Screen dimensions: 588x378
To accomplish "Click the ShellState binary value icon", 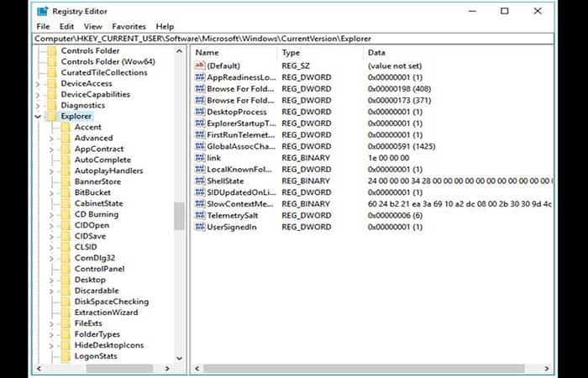I will click(x=200, y=181).
